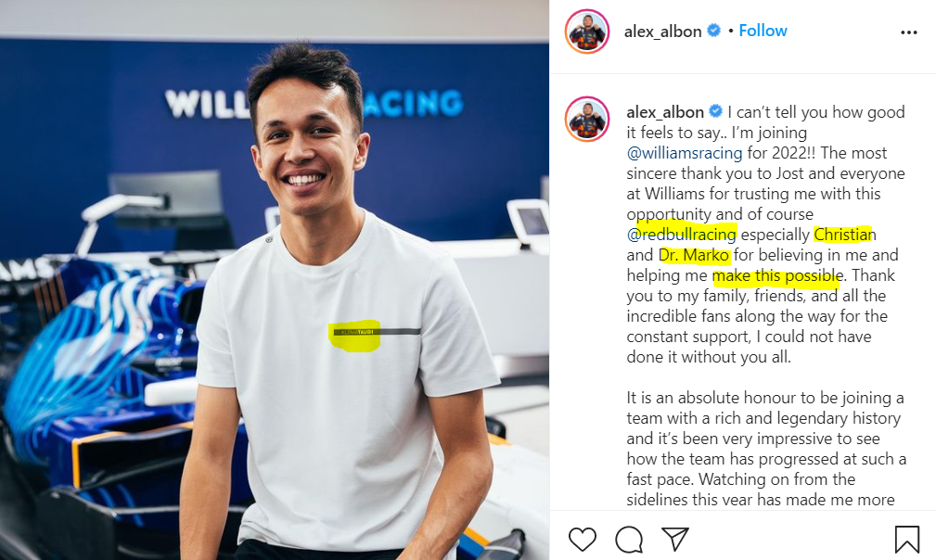The image size is (936, 560).
Task: Visit the @williamsracing mention link
Action: click(x=684, y=153)
